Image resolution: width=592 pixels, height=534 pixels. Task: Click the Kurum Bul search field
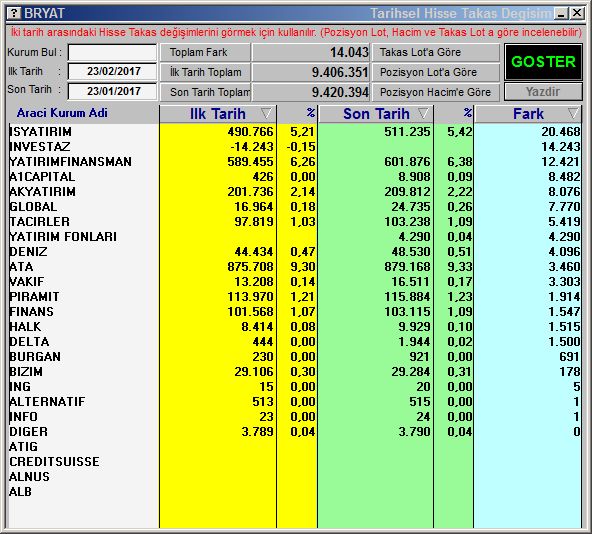(x=112, y=52)
